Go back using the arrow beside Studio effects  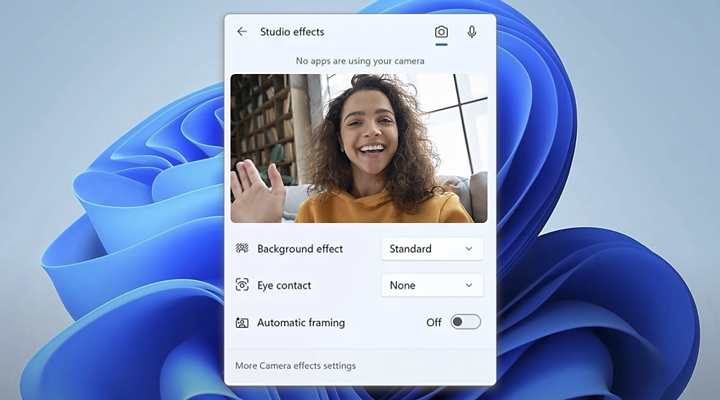(242, 32)
